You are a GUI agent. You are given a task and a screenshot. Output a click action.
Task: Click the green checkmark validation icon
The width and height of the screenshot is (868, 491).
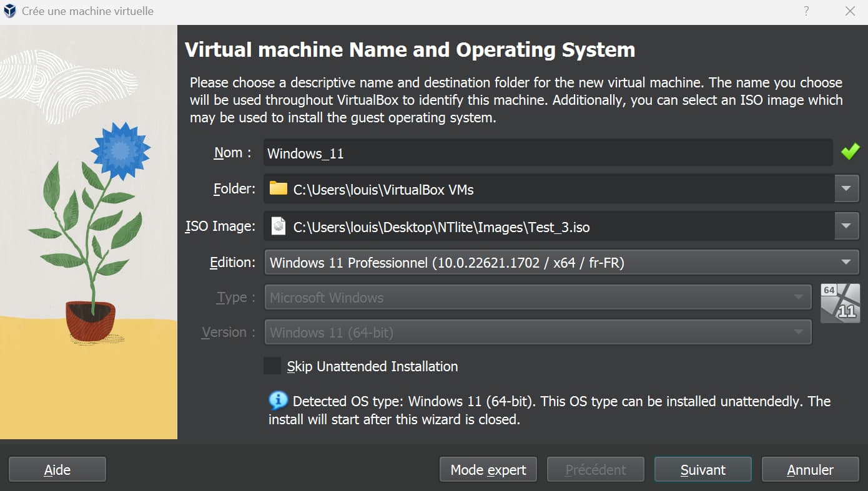click(x=849, y=151)
